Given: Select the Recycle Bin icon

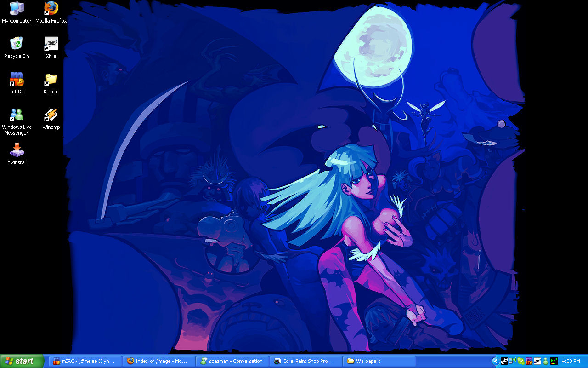Looking at the screenshot, I should click(17, 48).
